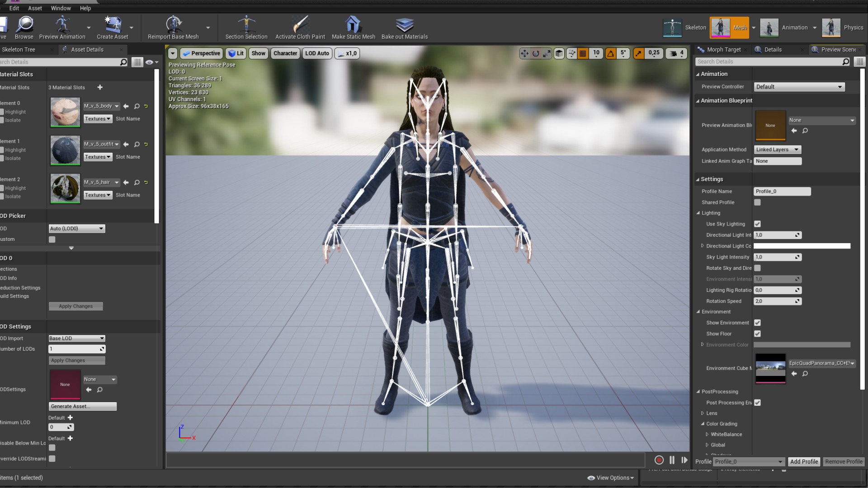Viewport: 868px width, 488px height.
Task: Uncheck Show Environment
Action: (x=757, y=323)
